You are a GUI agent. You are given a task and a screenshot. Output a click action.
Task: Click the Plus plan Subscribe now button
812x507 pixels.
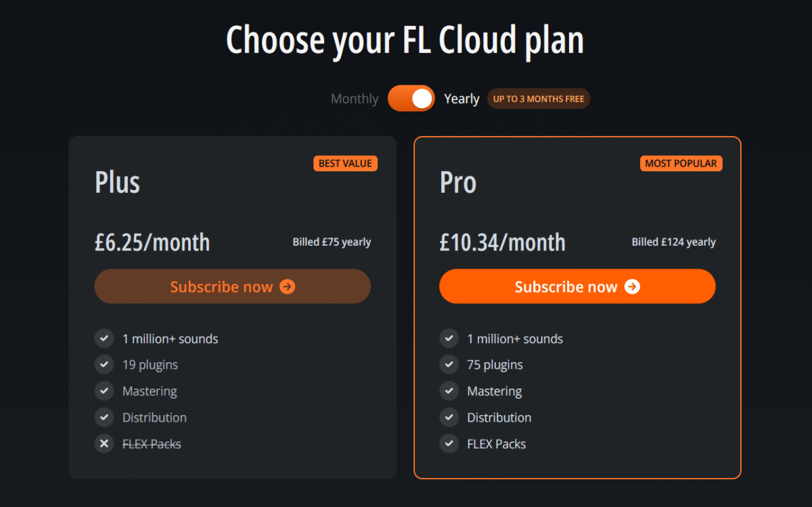point(232,286)
